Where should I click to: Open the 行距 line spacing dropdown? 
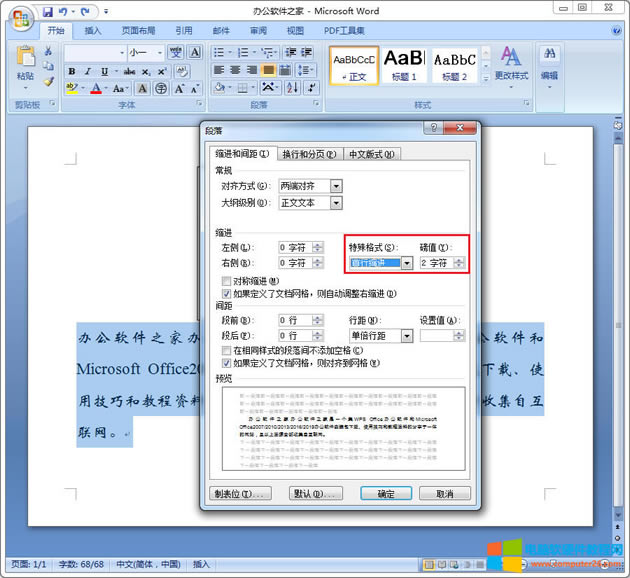[x=407, y=335]
